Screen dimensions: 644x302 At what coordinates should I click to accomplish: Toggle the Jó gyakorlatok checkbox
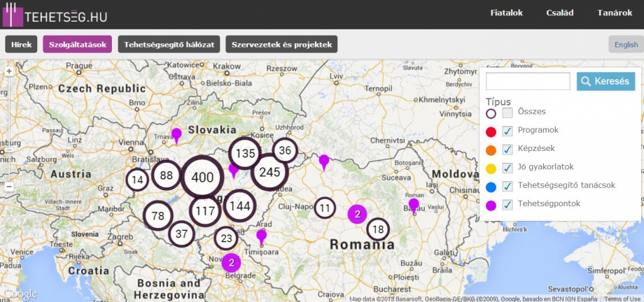[x=507, y=168]
